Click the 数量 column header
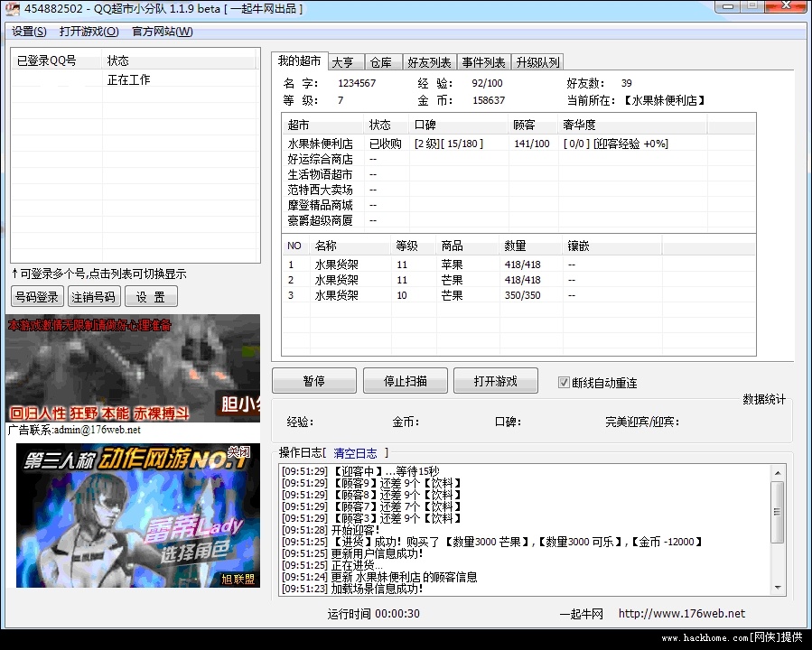 click(531, 246)
